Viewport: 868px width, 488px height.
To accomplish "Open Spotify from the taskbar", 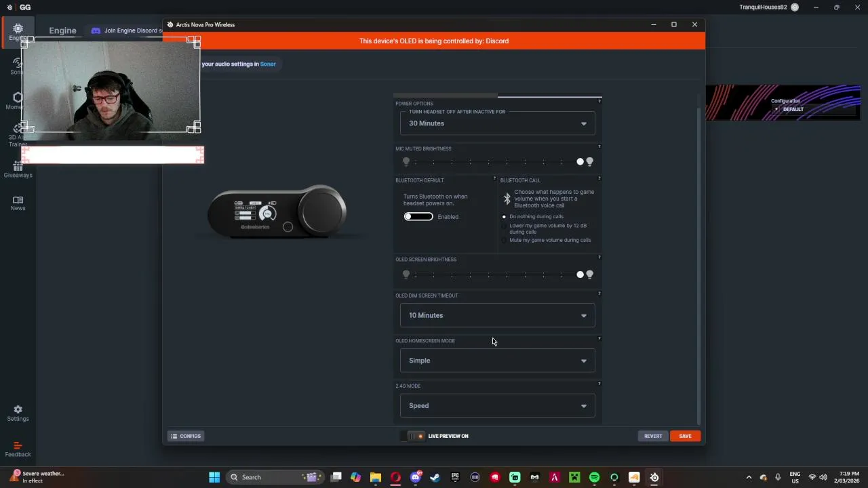I will point(595,477).
